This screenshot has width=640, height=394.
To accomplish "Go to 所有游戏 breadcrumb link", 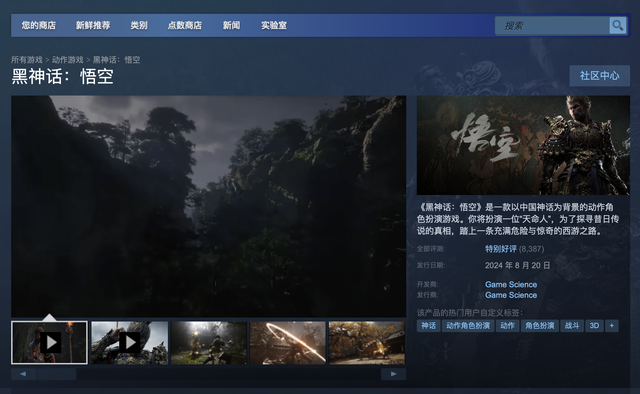I will (x=27, y=60).
